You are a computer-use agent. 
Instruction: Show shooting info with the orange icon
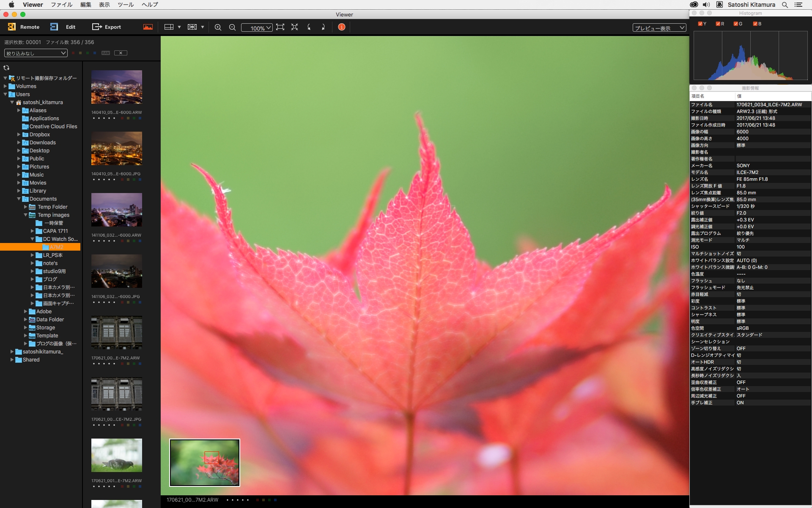point(342,27)
